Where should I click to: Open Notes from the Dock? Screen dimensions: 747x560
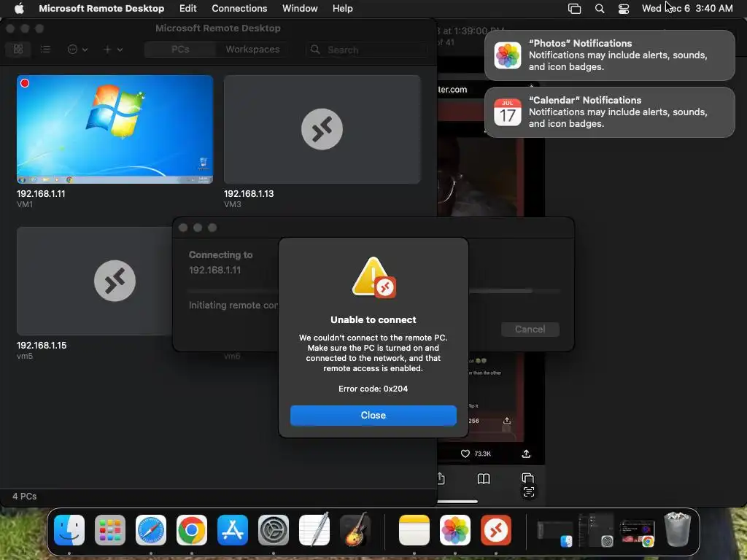[x=414, y=530]
